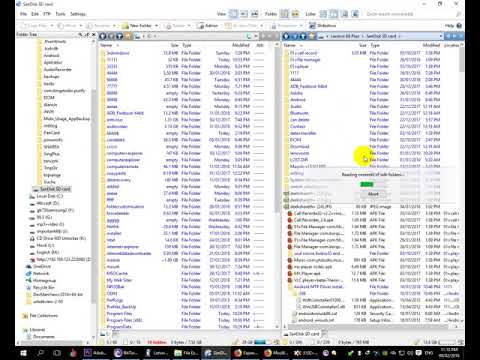The height and width of the screenshot is (360, 480).
Task: Click the favorites star in right pane
Action: [311, 36]
